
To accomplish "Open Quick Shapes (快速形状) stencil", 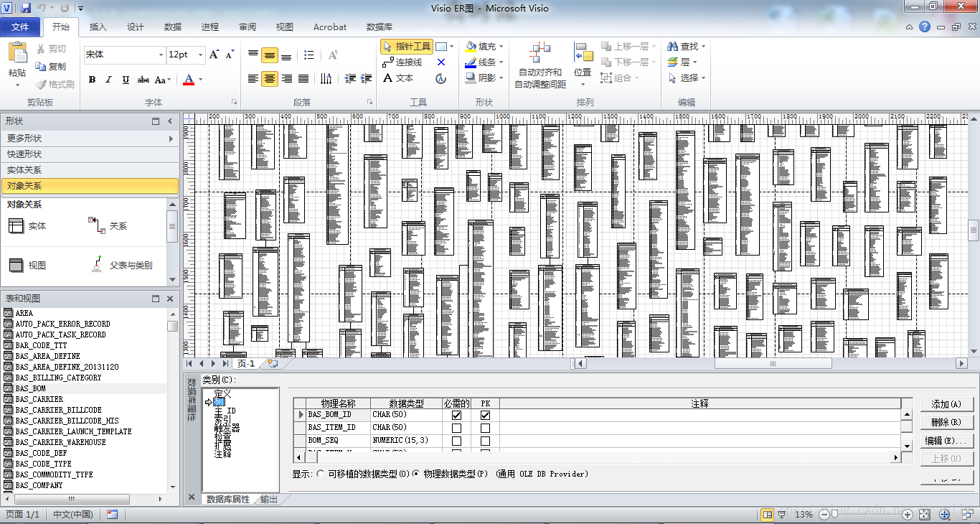I will click(x=89, y=154).
